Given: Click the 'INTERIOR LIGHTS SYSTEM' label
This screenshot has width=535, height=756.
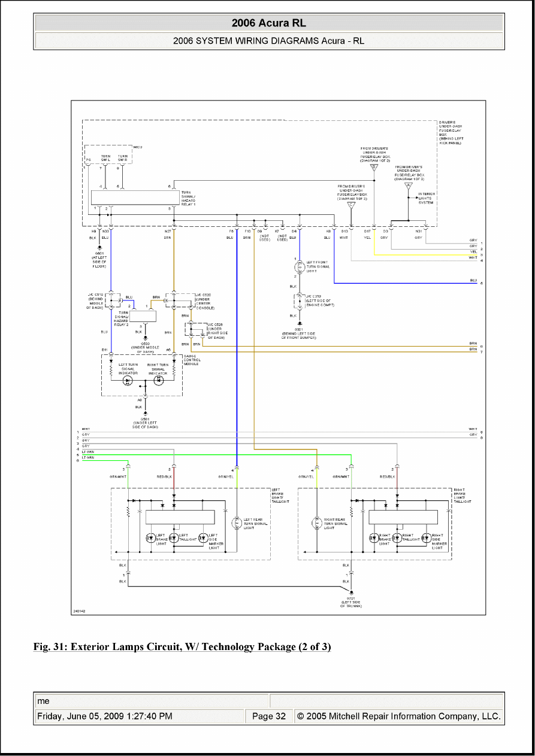Looking at the screenshot, I should coord(426,198).
